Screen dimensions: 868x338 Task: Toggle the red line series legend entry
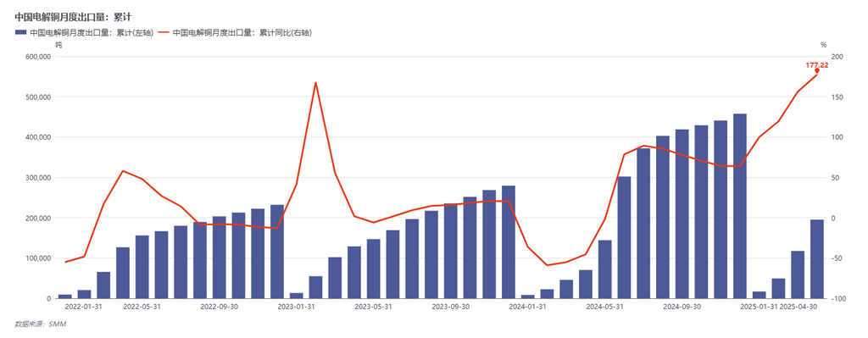(236, 33)
